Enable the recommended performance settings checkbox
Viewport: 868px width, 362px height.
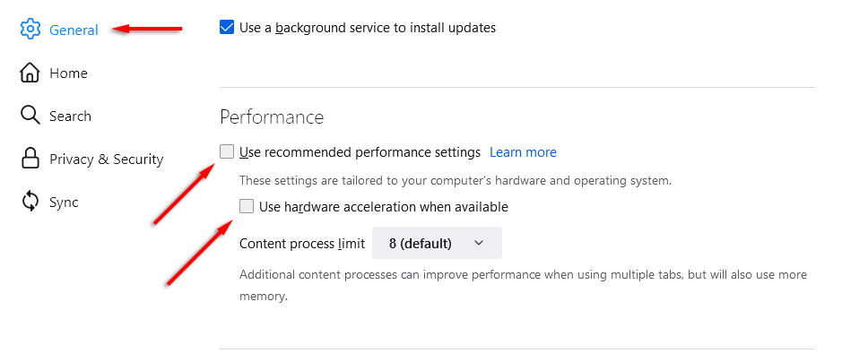tap(227, 151)
